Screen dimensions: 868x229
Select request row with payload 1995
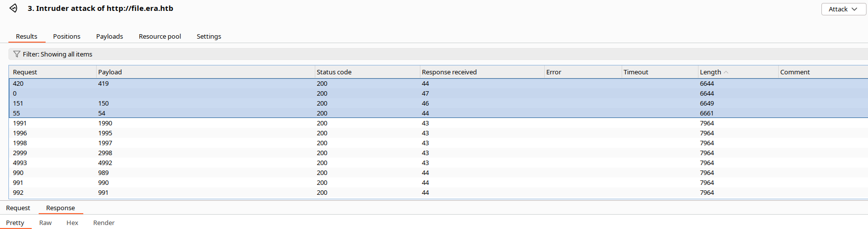pyautogui.click(x=105, y=133)
